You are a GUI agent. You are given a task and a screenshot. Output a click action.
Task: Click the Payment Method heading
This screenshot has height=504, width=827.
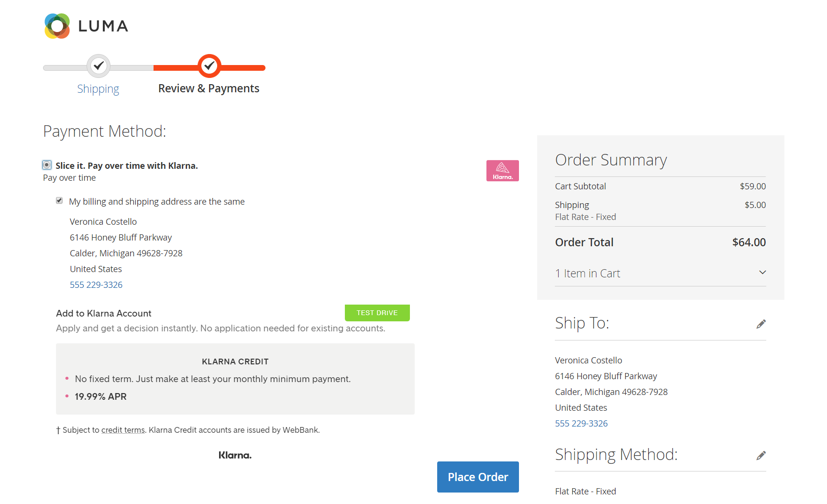[105, 131]
